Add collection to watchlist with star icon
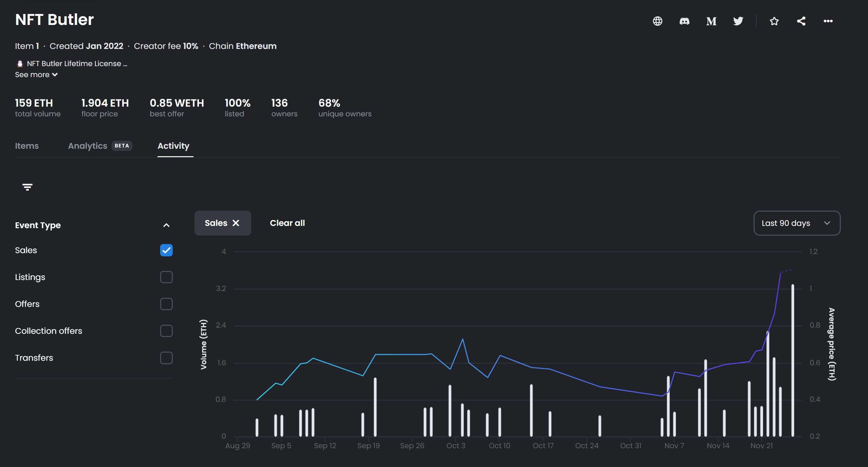Image resolution: width=868 pixels, height=467 pixels. click(774, 21)
